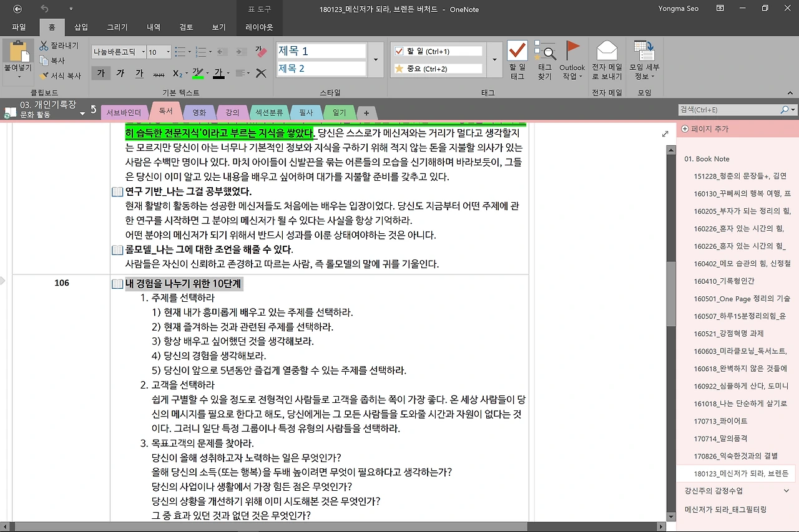This screenshot has width=799, height=532.
Task: Toggle bold (가) formatting
Action: click(100, 73)
